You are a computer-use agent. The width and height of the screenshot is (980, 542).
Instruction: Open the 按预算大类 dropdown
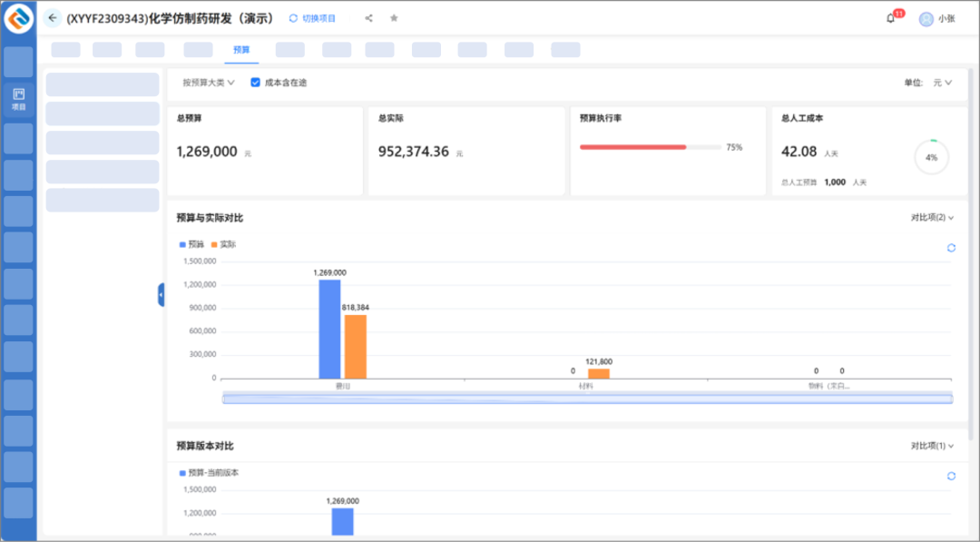click(x=208, y=83)
